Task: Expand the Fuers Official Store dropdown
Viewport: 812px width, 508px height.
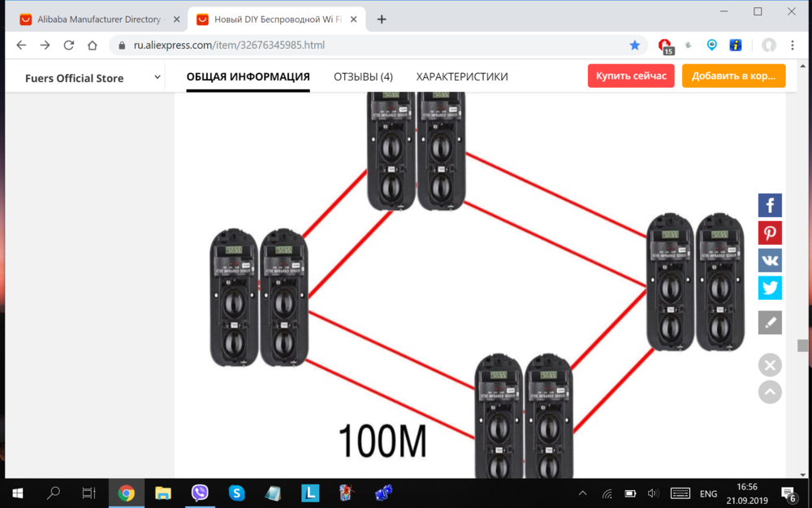Action: [157, 77]
